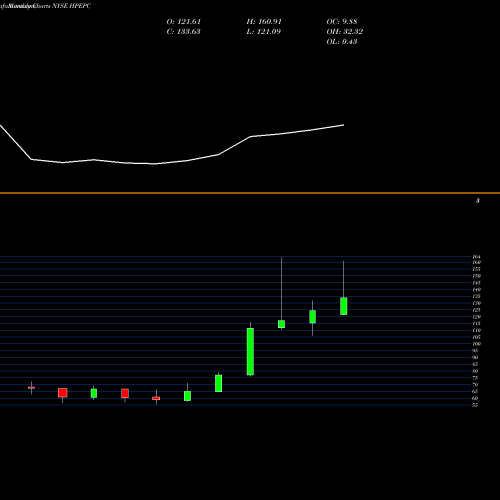Click the number 3 label under the orange line

point(478,201)
